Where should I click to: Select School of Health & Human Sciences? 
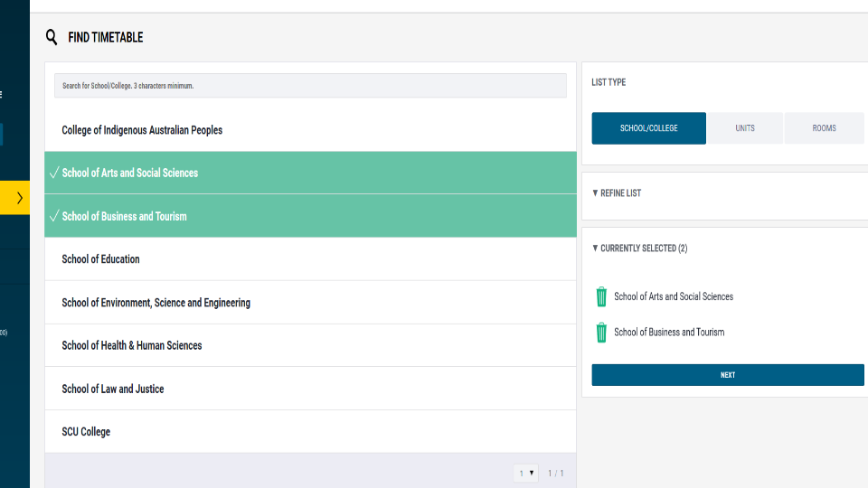coord(310,345)
